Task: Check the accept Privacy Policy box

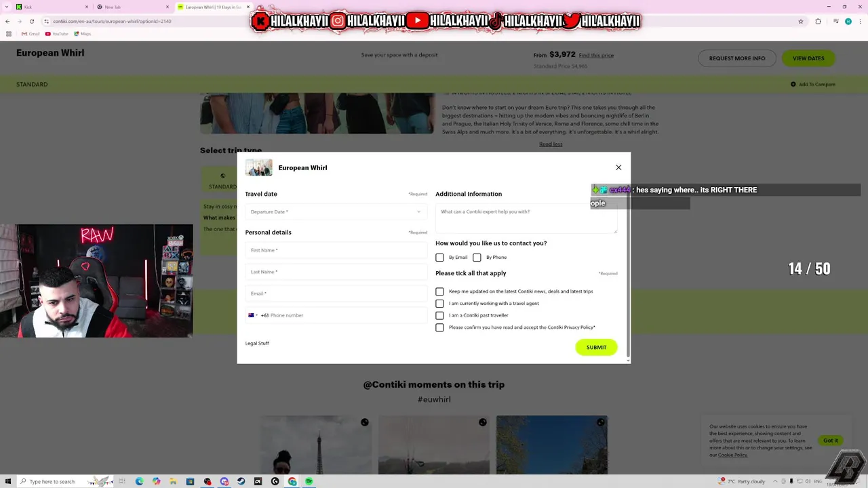Action: 439,327
